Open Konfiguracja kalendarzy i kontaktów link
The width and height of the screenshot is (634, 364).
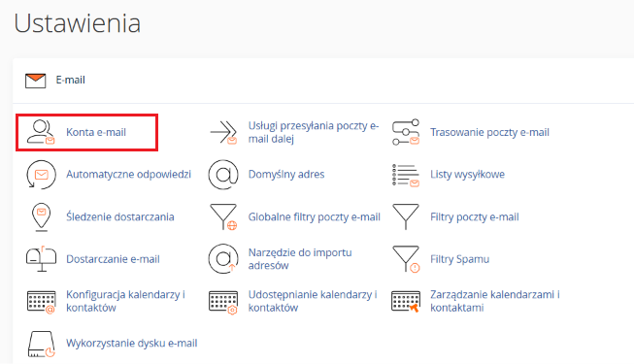click(x=126, y=301)
